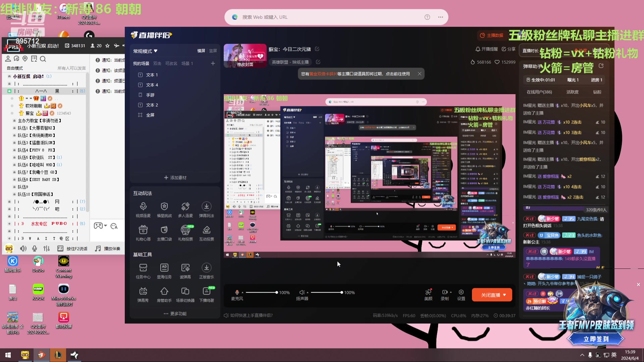Switch to the 竖屏 portrait tab
Image resolution: width=644 pixels, height=362 pixels.
click(x=213, y=51)
